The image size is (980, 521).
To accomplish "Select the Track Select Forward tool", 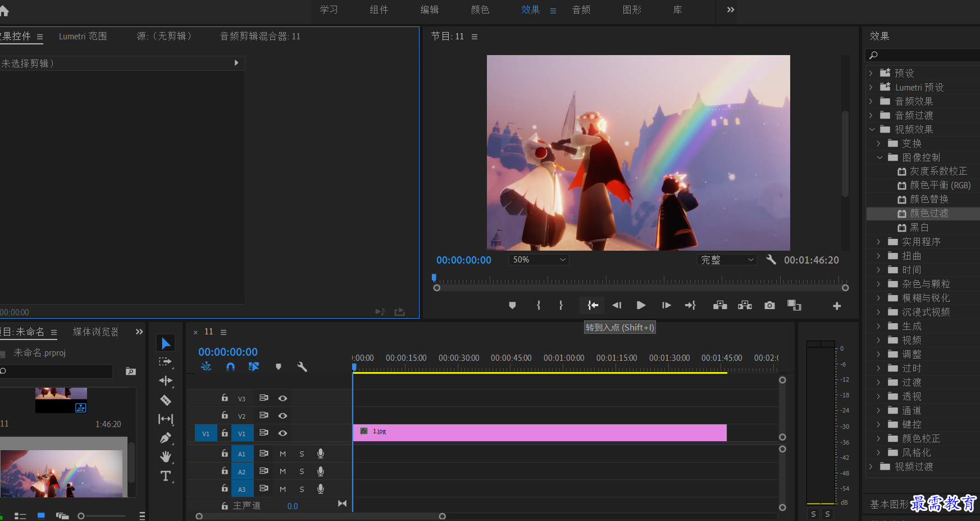I will pyautogui.click(x=166, y=361).
